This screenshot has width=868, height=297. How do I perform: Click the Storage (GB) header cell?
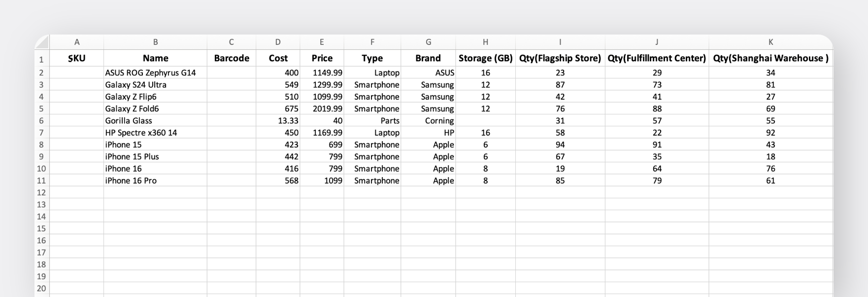486,58
